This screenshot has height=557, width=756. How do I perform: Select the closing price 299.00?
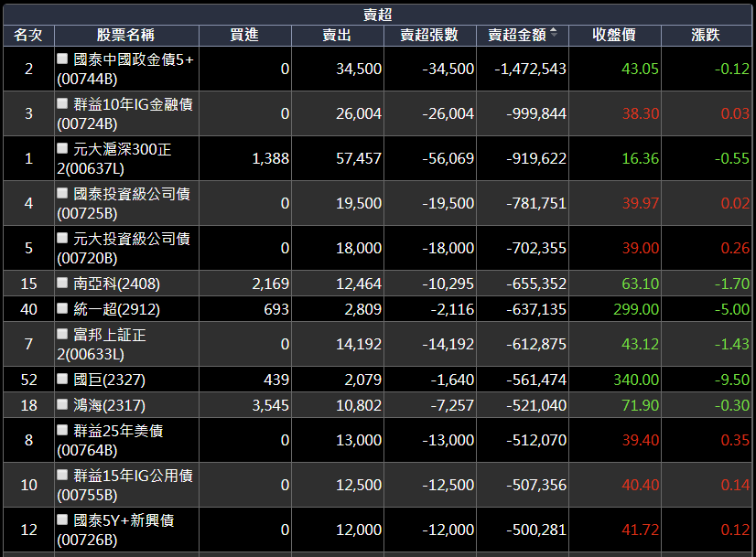coord(636,309)
